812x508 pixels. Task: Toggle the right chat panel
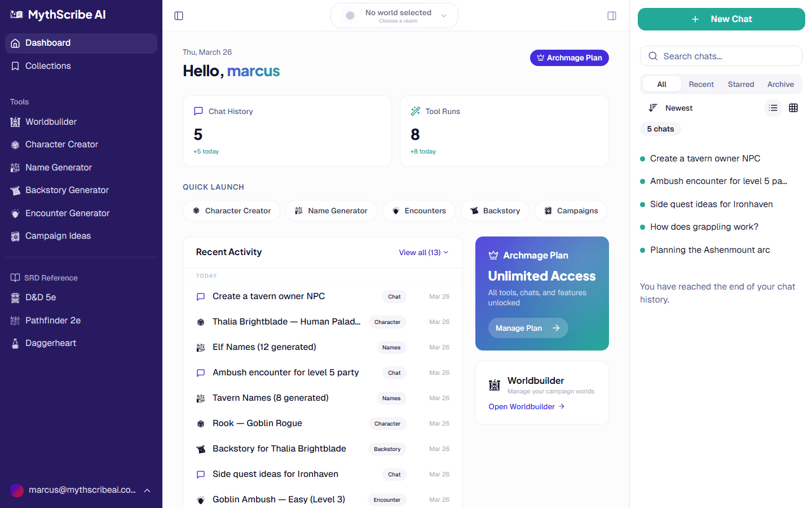[612, 15]
